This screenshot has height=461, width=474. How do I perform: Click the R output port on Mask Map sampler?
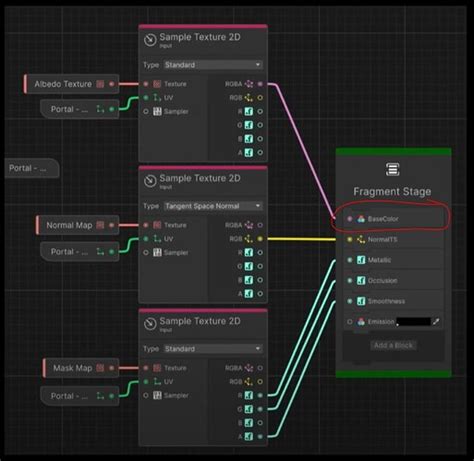[x=260, y=395]
